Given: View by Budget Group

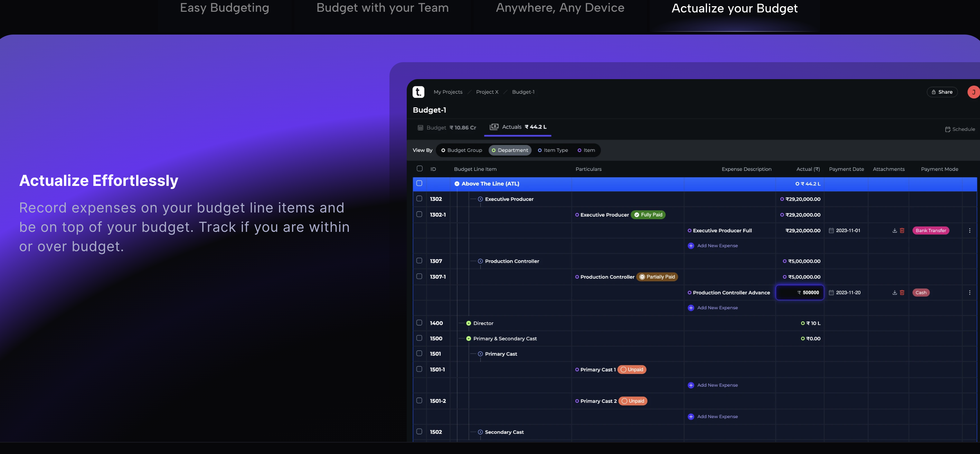Looking at the screenshot, I should click(x=461, y=150).
